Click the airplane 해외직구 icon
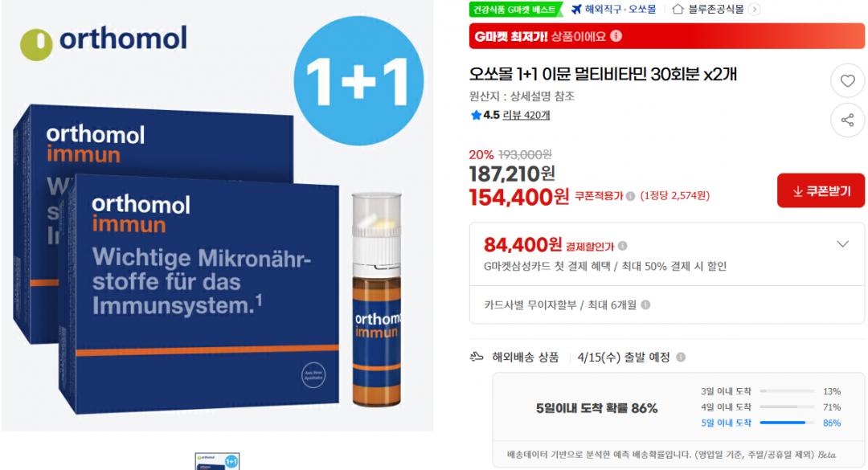 pos(576,9)
